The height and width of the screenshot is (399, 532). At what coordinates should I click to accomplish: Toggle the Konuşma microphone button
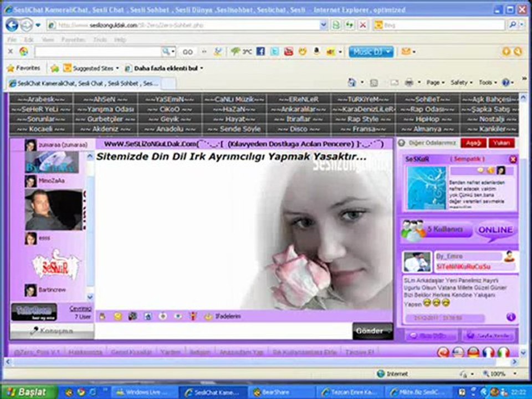pyautogui.click(x=52, y=331)
